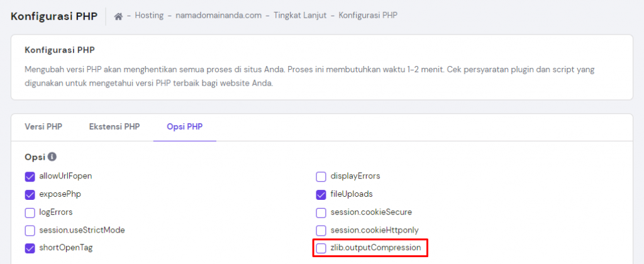The height and width of the screenshot is (264, 644).
Task: Uncheck the shortOpenTag option
Action: click(x=30, y=248)
